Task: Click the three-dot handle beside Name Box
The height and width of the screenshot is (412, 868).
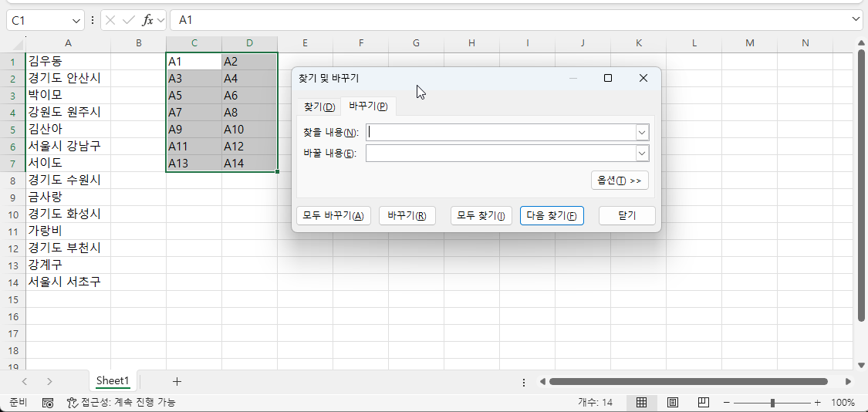Action: tap(93, 21)
